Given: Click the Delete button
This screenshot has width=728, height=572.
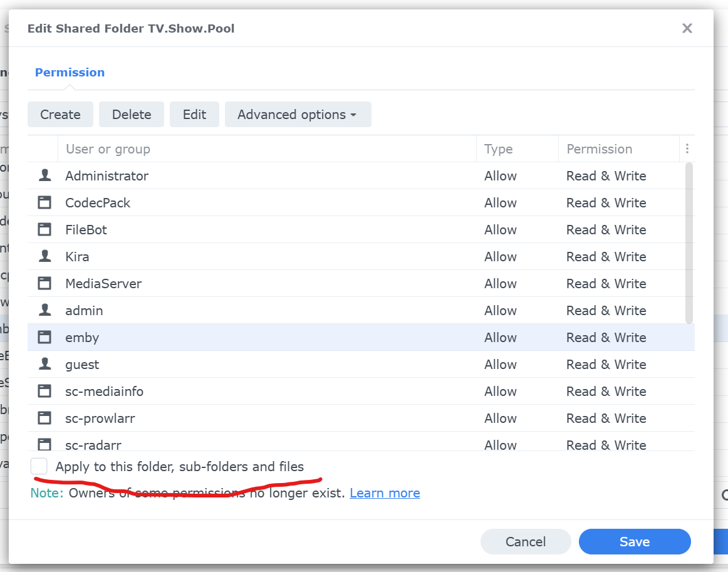Looking at the screenshot, I should click(x=132, y=115).
